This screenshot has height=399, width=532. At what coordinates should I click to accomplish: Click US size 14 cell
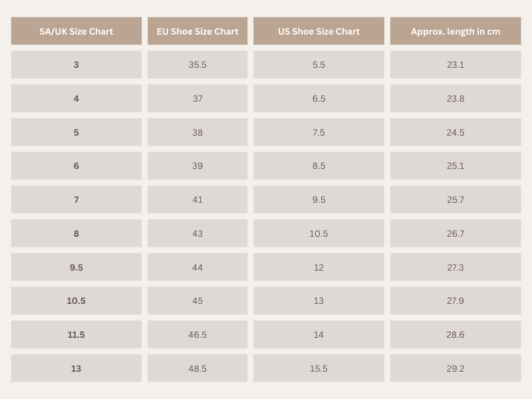[x=319, y=334]
